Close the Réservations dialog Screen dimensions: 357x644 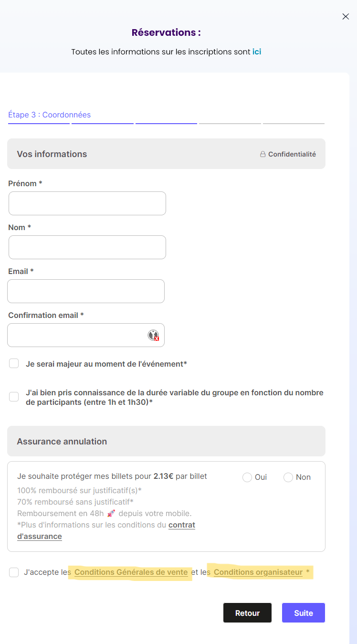pos(346,16)
